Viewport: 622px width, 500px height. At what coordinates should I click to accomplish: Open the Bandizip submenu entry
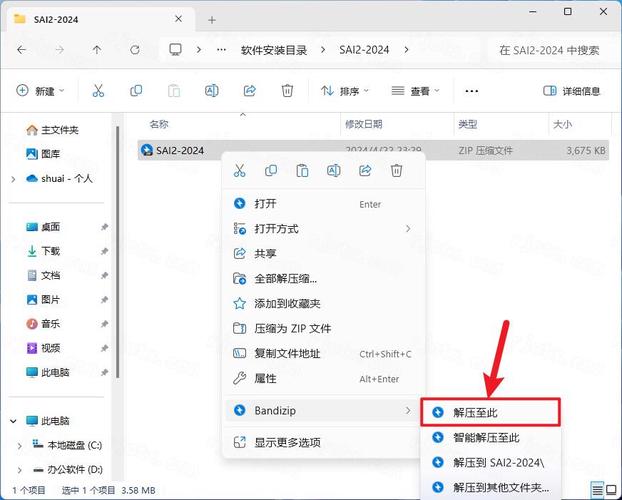[x=324, y=410]
